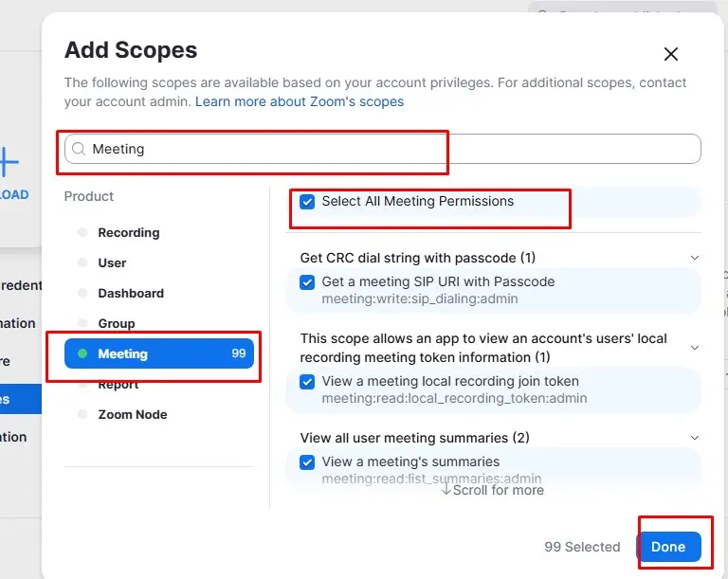The width and height of the screenshot is (728, 579).
Task: Close the Add Scopes dialog with X
Action: pyautogui.click(x=671, y=54)
